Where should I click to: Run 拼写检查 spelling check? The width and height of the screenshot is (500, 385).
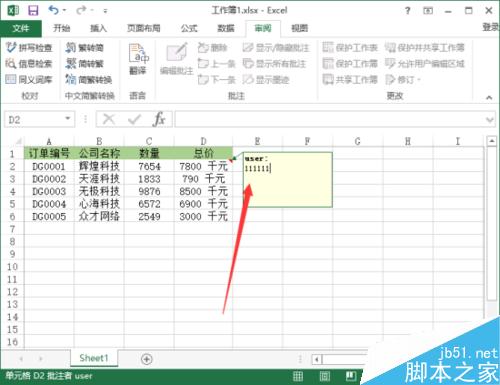tap(29, 48)
